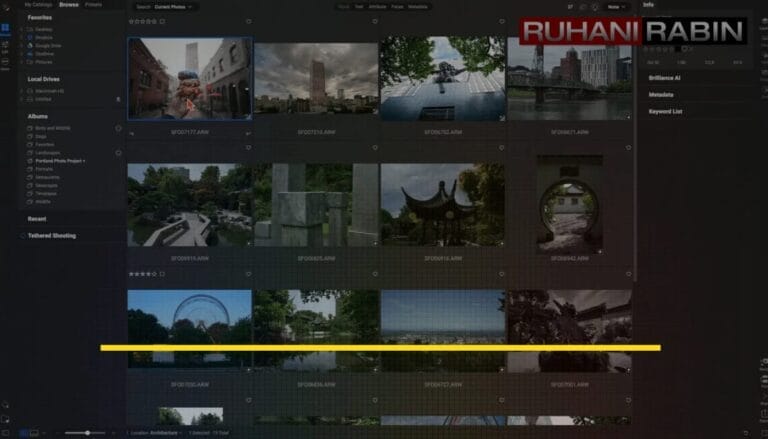Screen dimensions: 768x439
Task: Open the Search Current Photos dropdown
Action: click(x=164, y=7)
